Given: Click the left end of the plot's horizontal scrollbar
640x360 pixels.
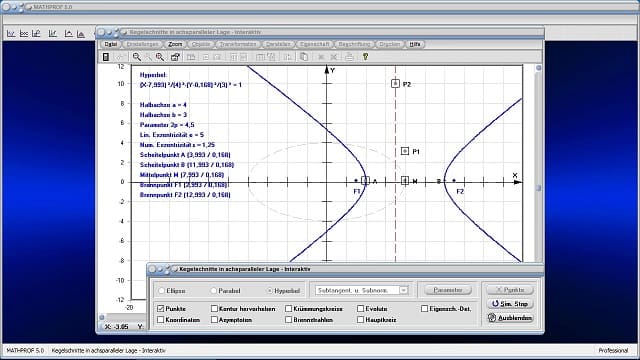Looking at the screenshot, I should (x=102, y=317).
